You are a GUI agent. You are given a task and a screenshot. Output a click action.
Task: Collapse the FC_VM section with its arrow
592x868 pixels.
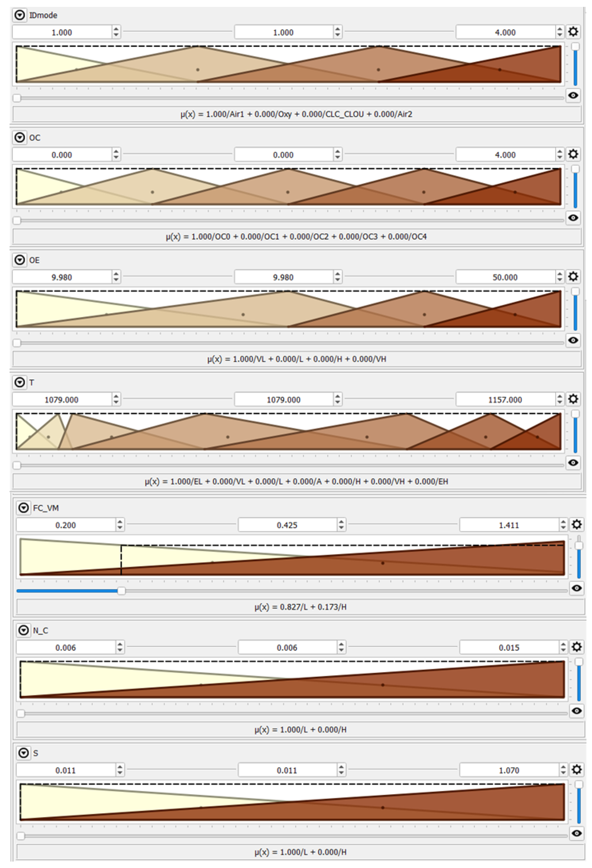[x=24, y=508]
